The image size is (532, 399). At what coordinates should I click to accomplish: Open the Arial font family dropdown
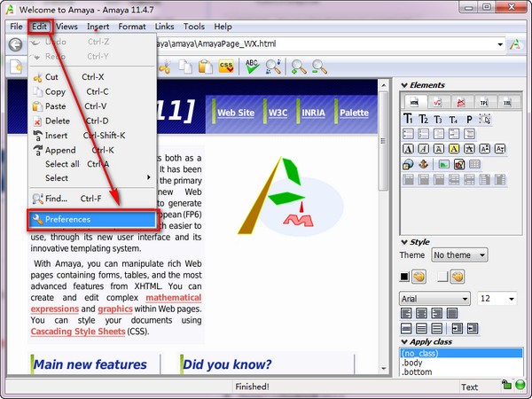coord(434,299)
